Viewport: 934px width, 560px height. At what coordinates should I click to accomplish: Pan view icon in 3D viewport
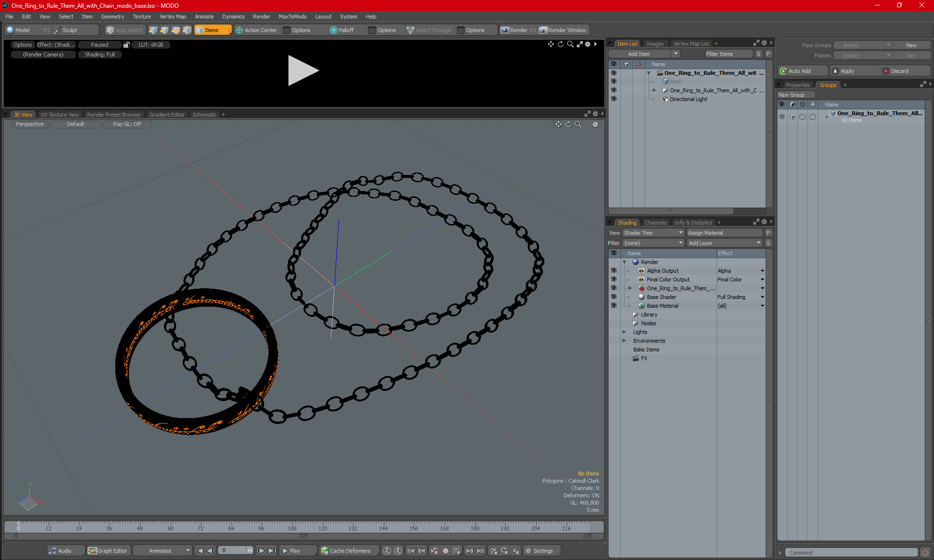(x=558, y=124)
